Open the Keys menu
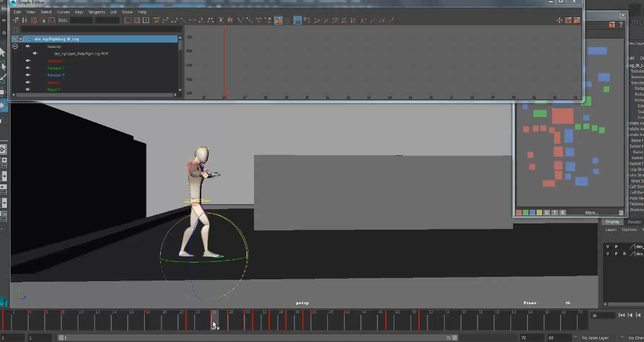 (79, 12)
